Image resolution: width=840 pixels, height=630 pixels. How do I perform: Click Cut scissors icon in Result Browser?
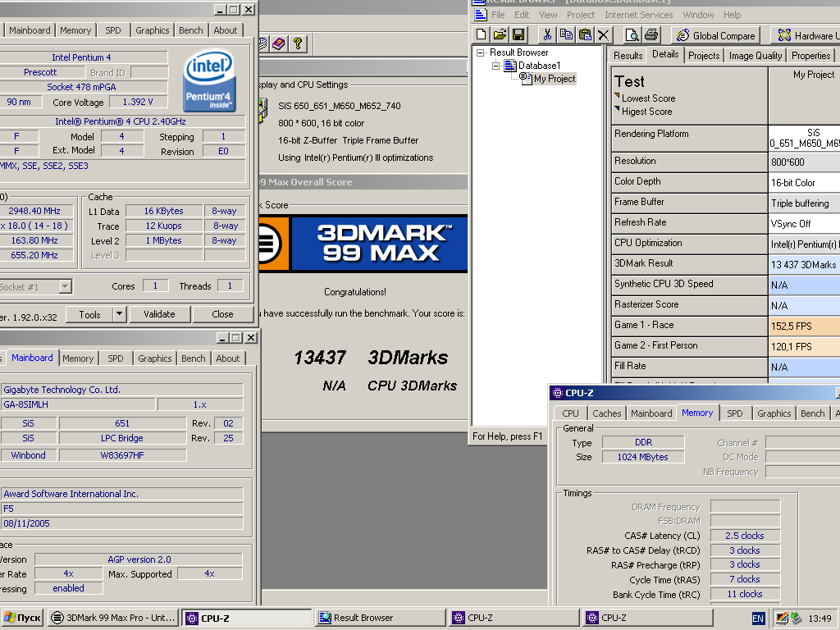click(x=547, y=34)
